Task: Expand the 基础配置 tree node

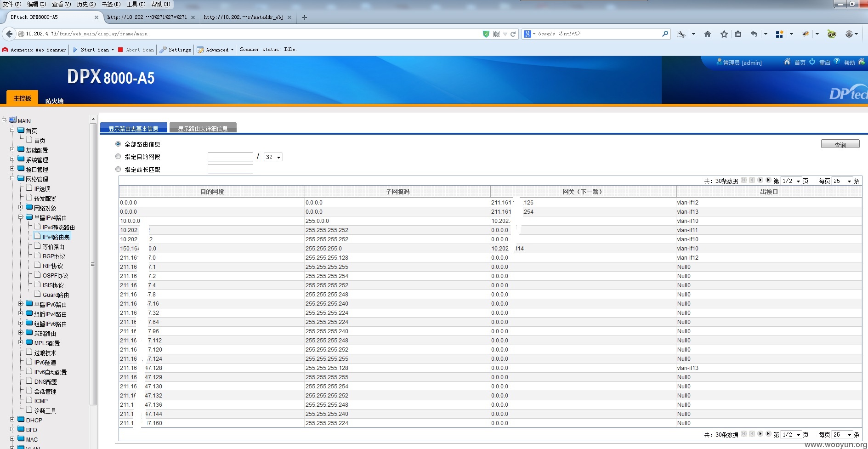Action: point(12,149)
